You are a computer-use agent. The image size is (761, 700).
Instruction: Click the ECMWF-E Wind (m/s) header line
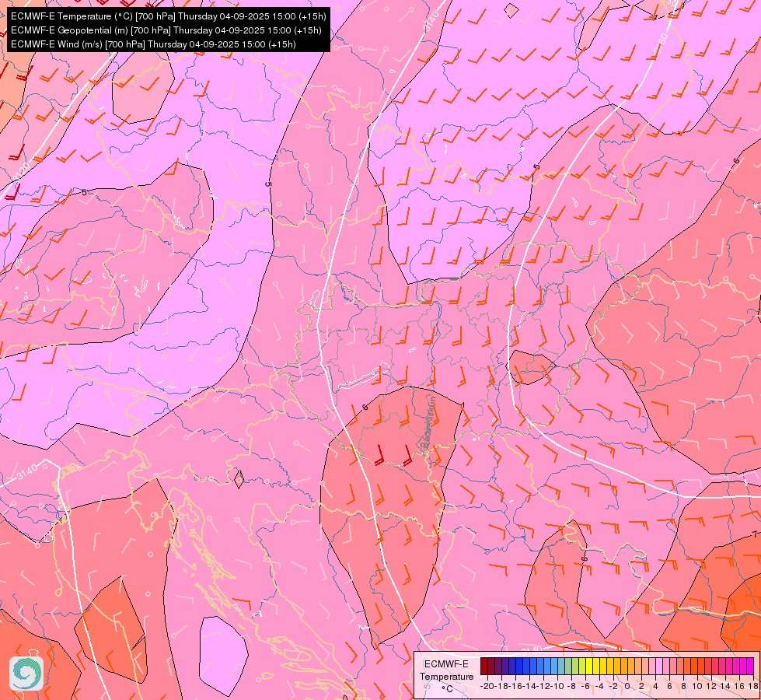click(x=153, y=44)
